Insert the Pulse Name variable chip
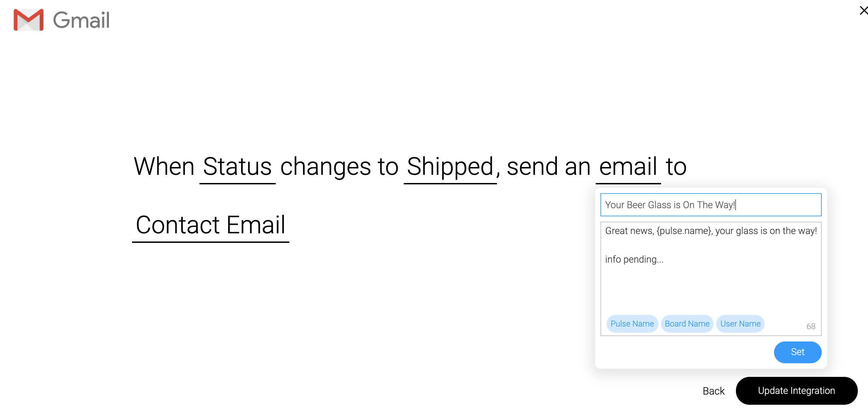This screenshot has width=868, height=417. pyautogui.click(x=632, y=324)
